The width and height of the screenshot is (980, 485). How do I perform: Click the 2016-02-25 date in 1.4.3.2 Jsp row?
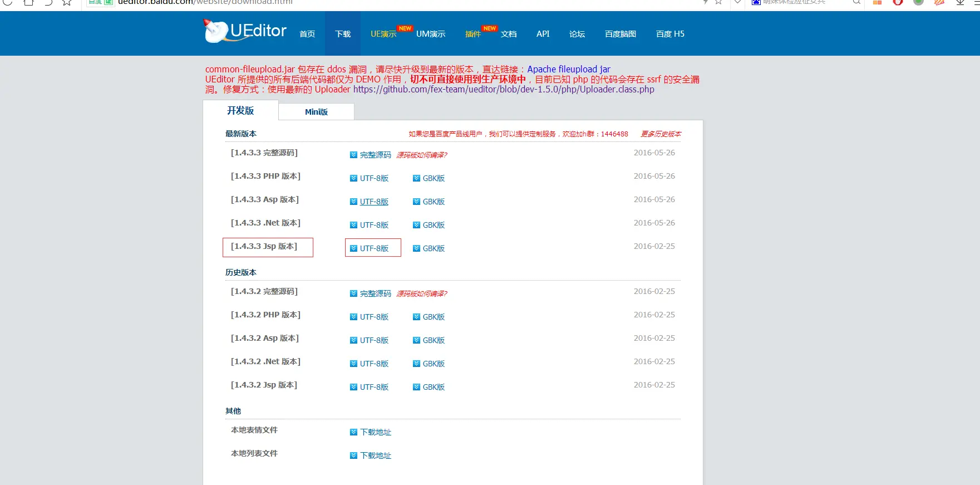654,385
